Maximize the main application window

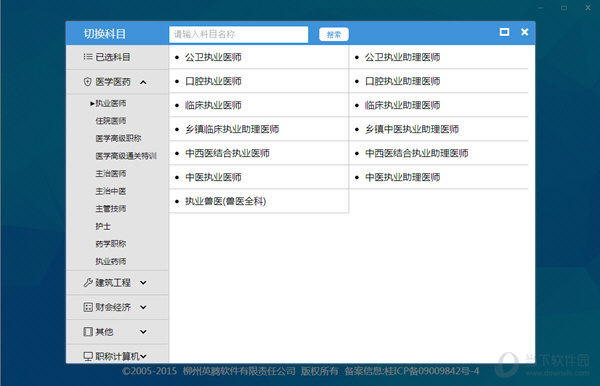[564, 8]
